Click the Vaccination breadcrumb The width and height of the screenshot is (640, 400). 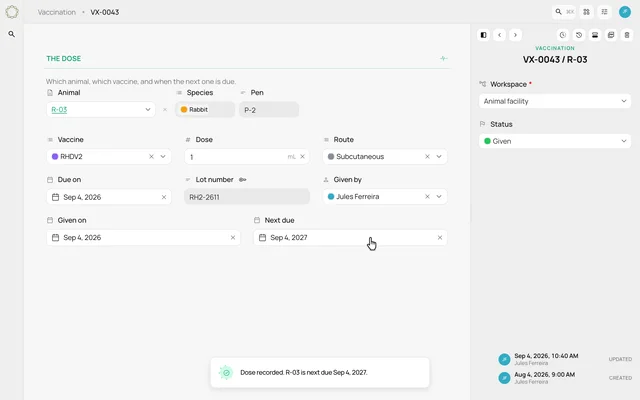pyautogui.click(x=57, y=12)
